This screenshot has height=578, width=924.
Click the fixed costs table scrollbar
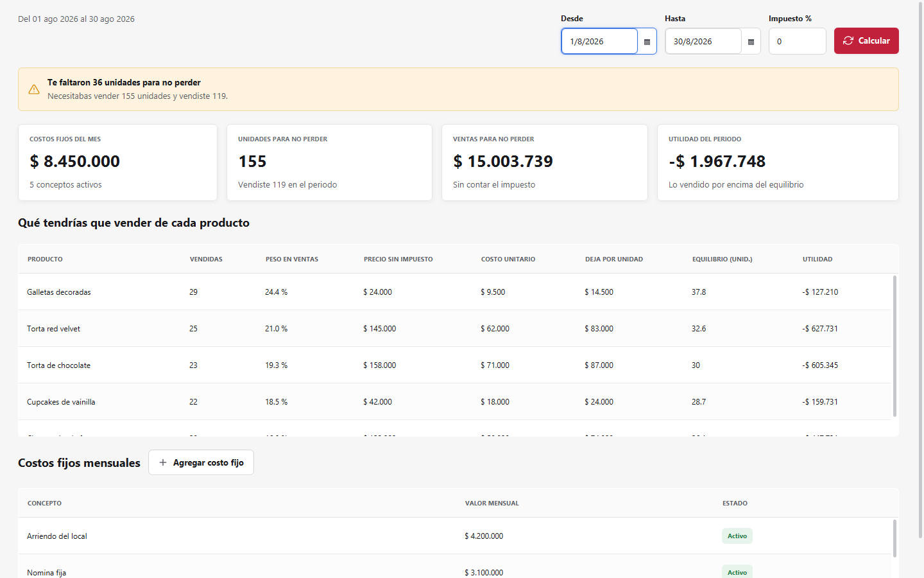click(x=894, y=538)
